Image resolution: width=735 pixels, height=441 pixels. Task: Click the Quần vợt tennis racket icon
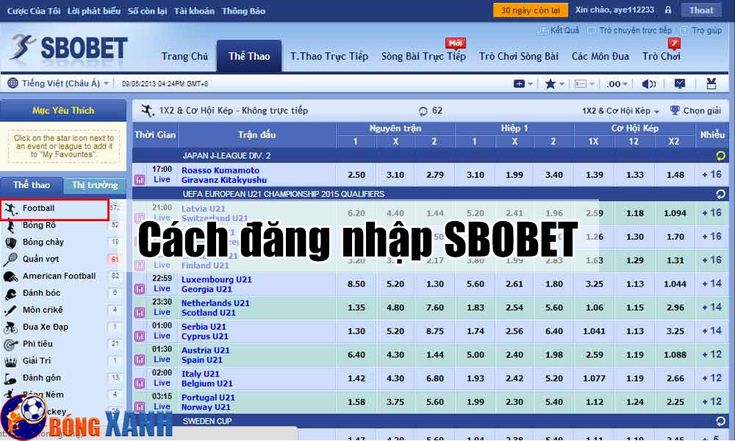pyautogui.click(x=11, y=259)
